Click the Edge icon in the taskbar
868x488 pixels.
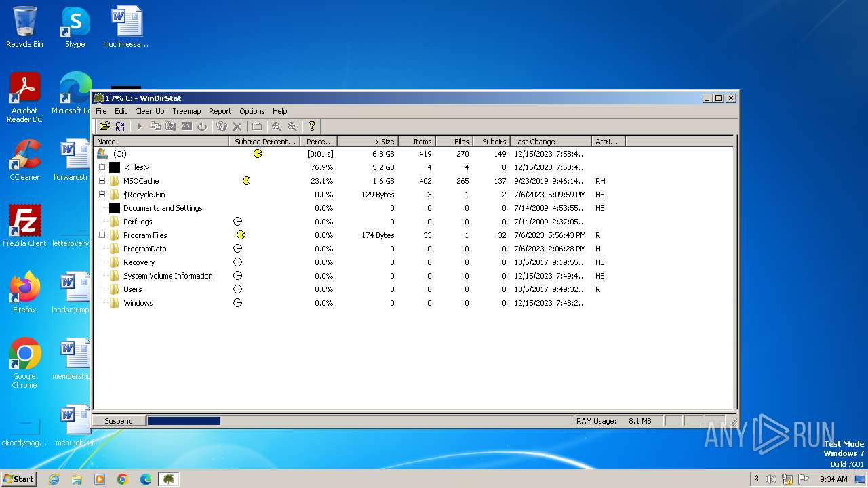[146, 479]
